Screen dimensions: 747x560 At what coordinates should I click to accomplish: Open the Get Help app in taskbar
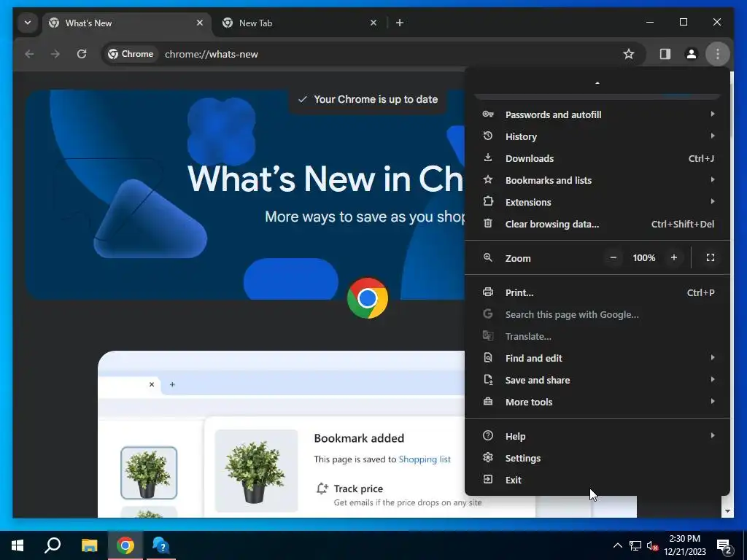coord(161,545)
